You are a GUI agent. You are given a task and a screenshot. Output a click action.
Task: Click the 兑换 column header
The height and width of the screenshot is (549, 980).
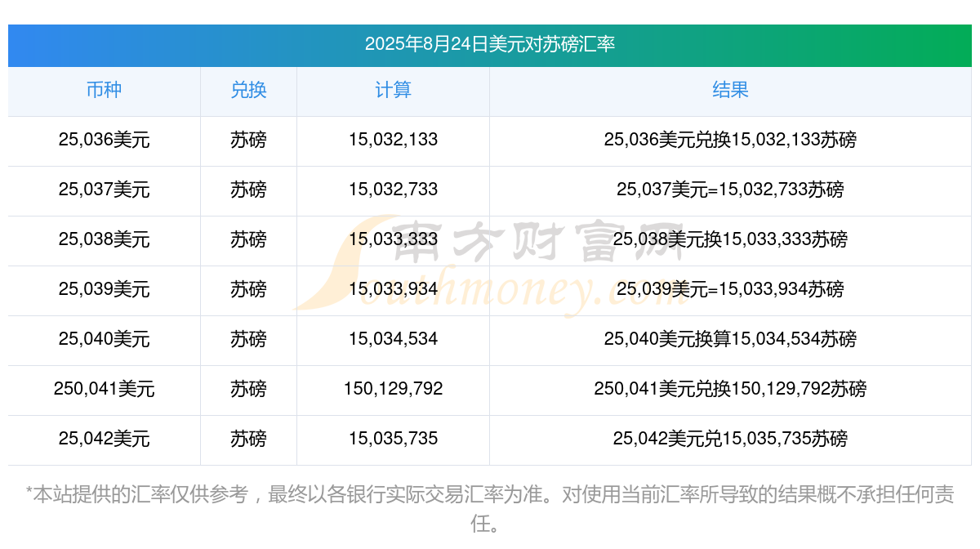(x=248, y=90)
